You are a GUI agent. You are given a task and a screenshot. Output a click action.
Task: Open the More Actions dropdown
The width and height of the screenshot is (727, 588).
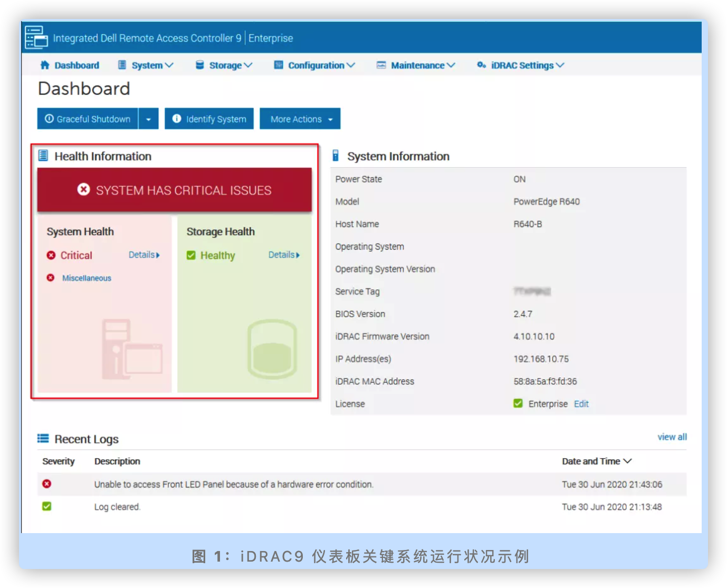click(x=300, y=119)
